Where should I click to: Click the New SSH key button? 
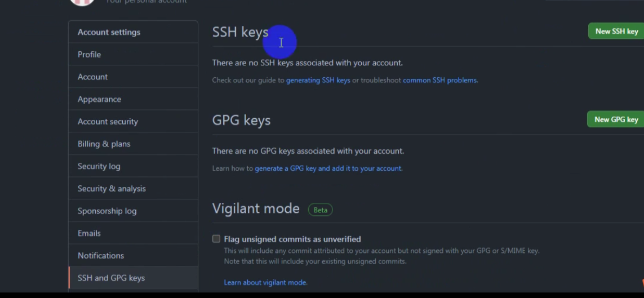pyautogui.click(x=616, y=31)
